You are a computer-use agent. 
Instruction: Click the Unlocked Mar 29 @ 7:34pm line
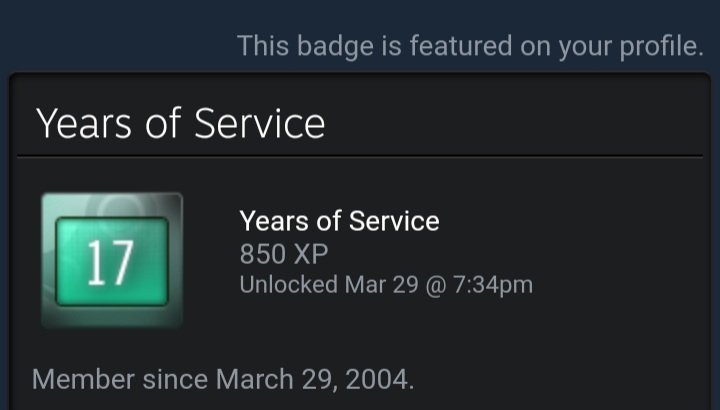pyautogui.click(x=386, y=285)
